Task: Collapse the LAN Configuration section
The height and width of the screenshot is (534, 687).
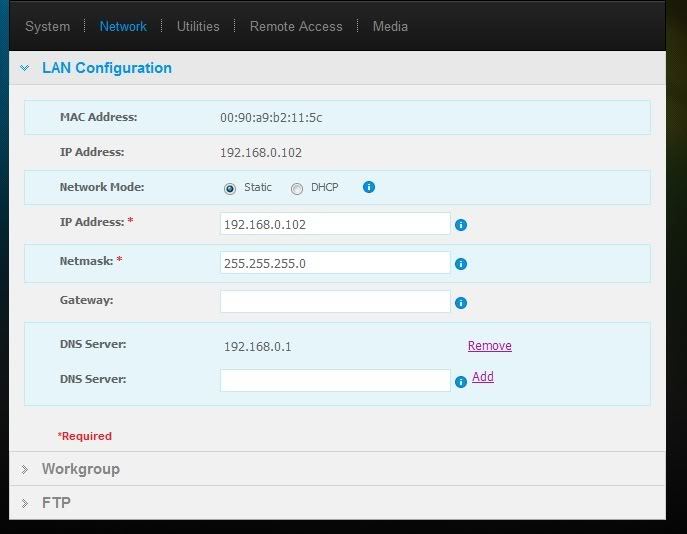Action: click(x=25, y=68)
